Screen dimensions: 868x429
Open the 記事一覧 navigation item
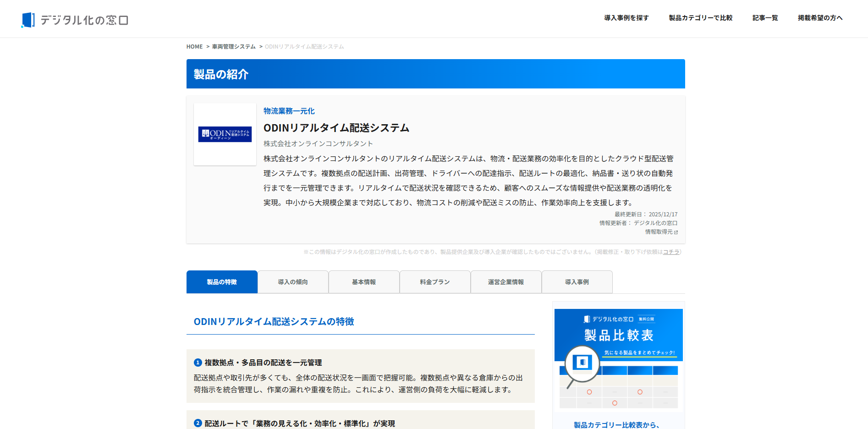[764, 18]
